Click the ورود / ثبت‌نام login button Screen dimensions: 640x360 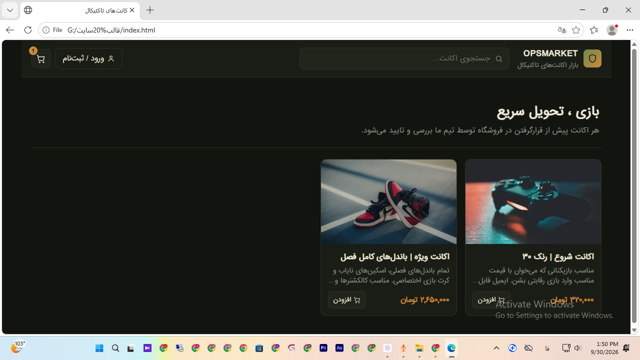[89, 59]
